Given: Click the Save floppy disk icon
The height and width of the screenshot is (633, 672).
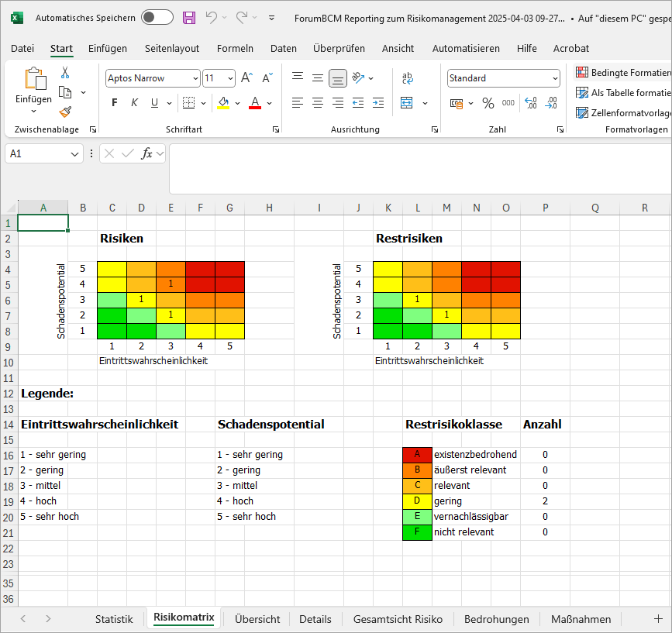Looking at the screenshot, I should pyautogui.click(x=189, y=17).
